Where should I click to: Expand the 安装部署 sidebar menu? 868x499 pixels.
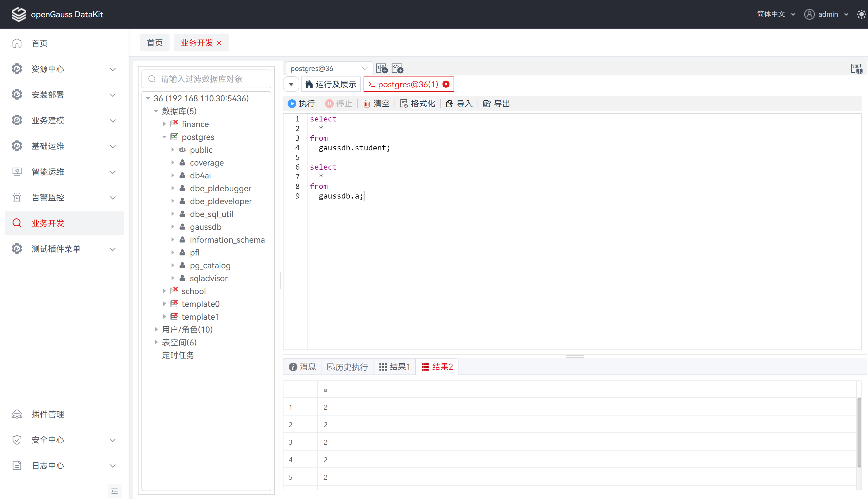pyautogui.click(x=64, y=95)
